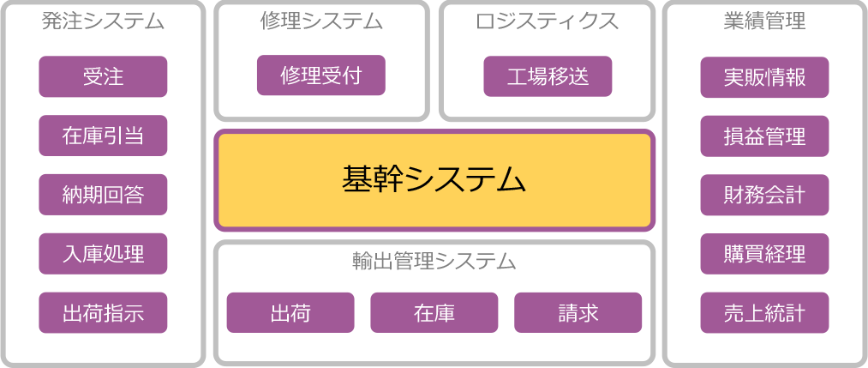Click the ロジスティクス group heading

coord(548,22)
